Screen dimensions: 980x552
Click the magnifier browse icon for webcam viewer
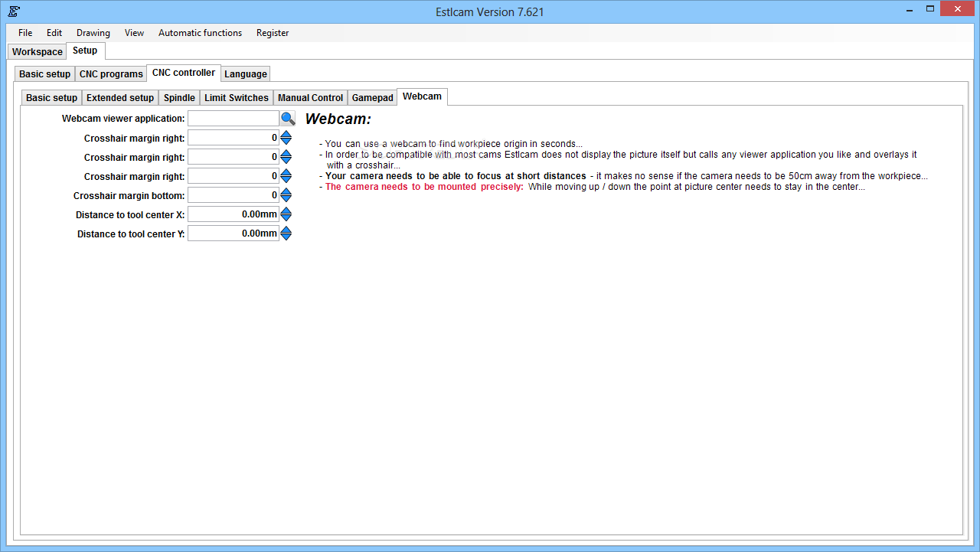(287, 119)
